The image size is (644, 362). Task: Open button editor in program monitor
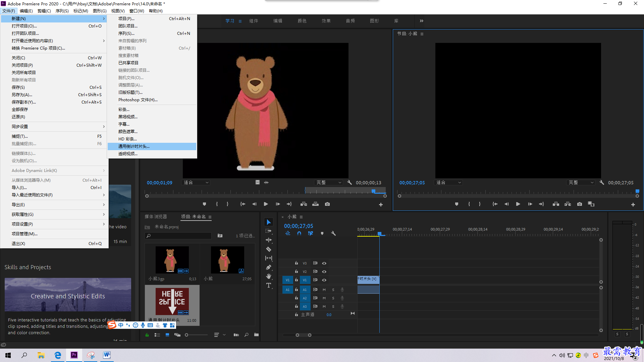coord(633,204)
